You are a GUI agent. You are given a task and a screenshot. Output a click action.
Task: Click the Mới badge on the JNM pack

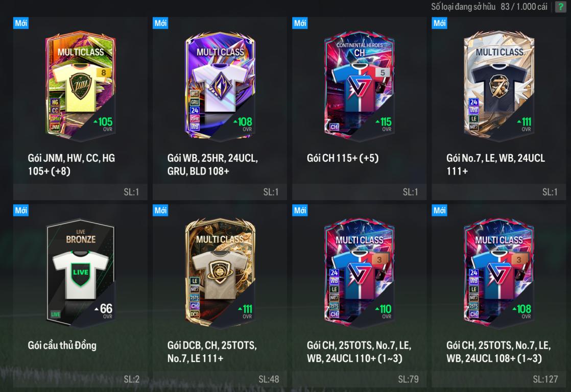[21, 23]
